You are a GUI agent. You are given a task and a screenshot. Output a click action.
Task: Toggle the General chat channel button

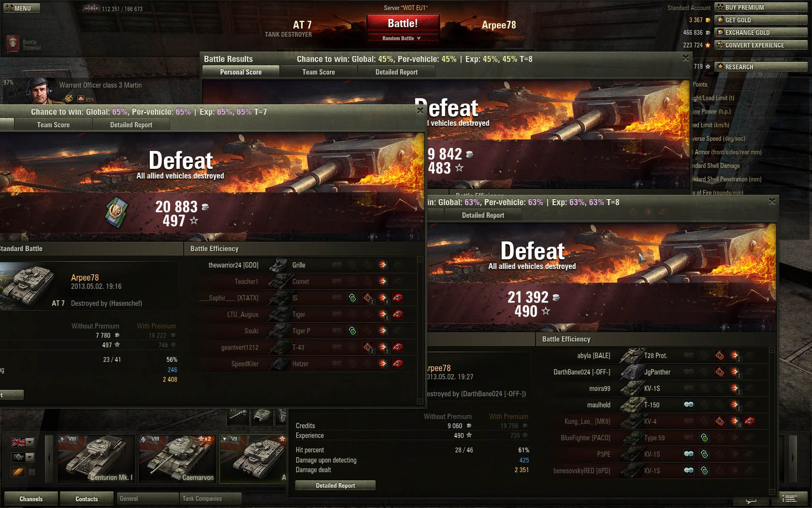point(147,498)
